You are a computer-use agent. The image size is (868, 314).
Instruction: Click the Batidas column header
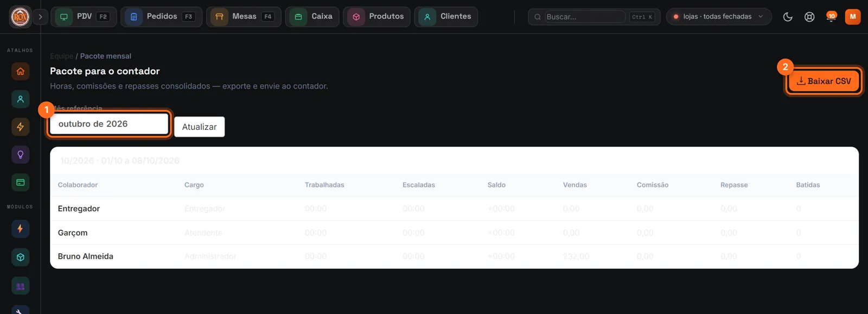click(808, 185)
